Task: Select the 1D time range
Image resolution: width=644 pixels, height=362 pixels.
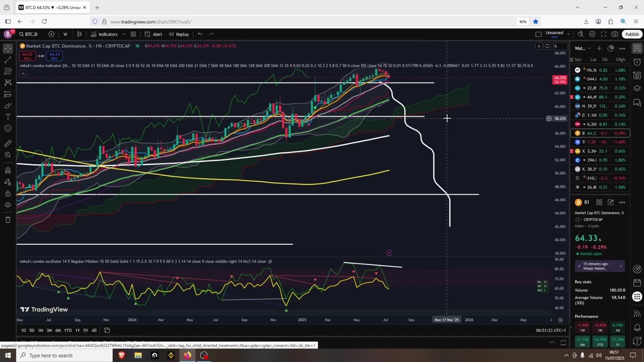Action: pyautogui.click(x=24, y=330)
